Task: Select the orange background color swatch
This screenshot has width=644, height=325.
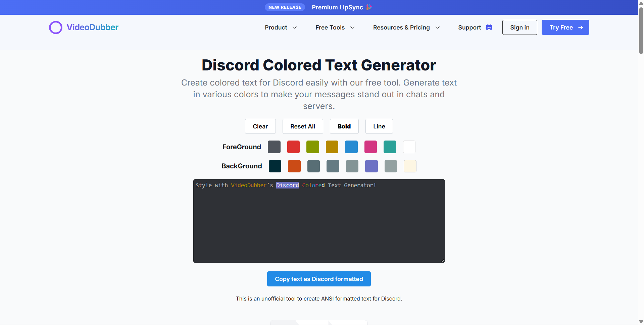Action: pyautogui.click(x=294, y=166)
